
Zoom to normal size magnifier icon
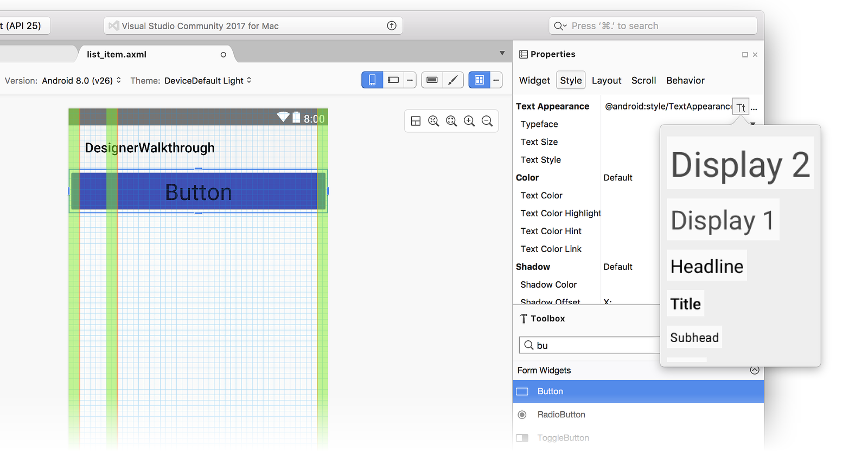433,121
